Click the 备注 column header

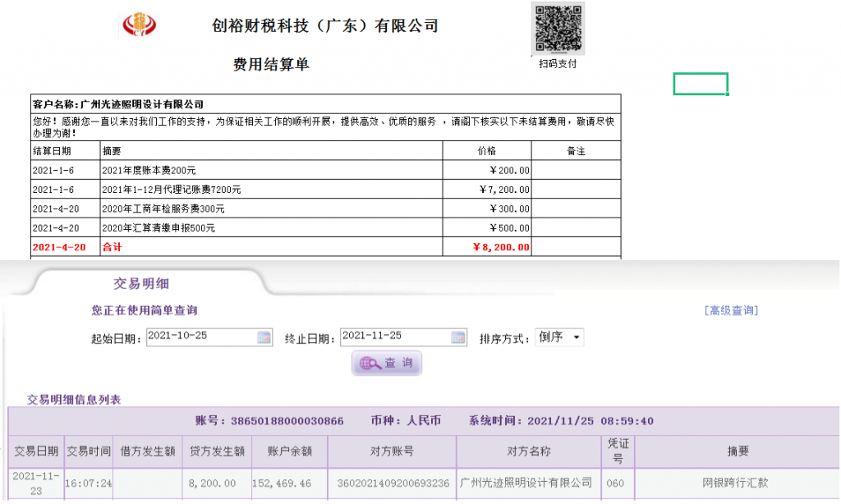577,151
